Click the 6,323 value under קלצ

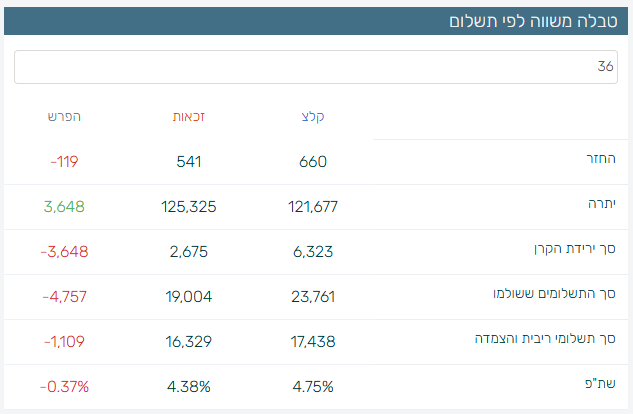click(x=313, y=251)
